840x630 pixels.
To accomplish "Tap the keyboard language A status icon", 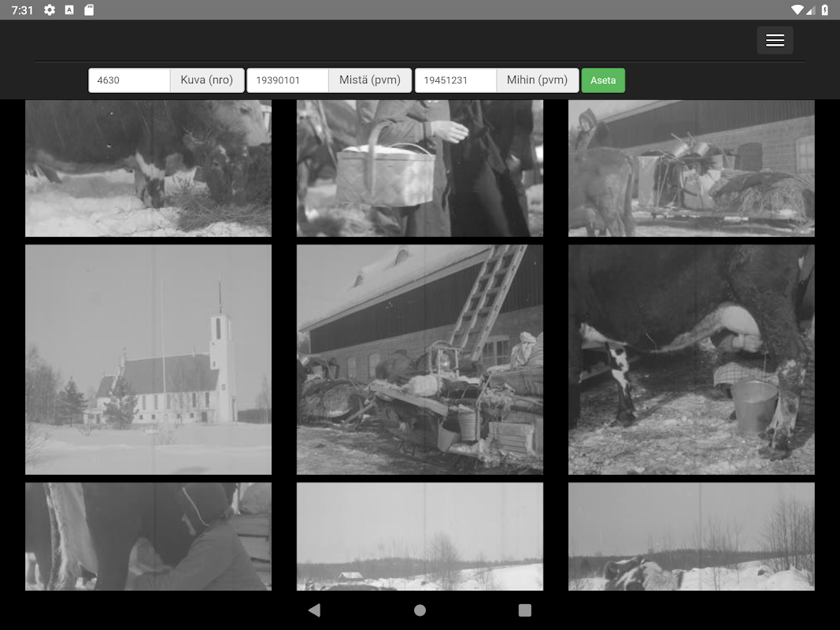I will [x=69, y=9].
